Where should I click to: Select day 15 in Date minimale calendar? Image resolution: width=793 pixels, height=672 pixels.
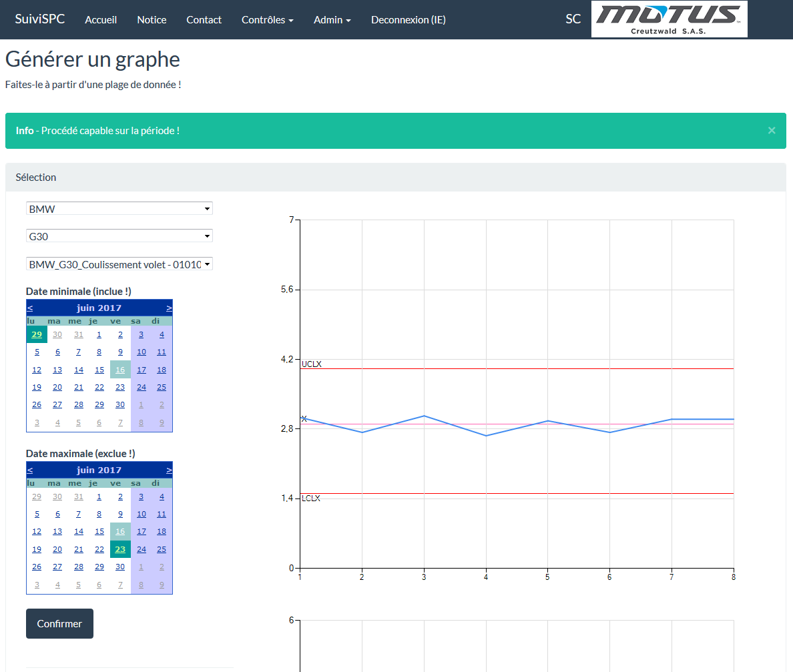click(99, 370)
